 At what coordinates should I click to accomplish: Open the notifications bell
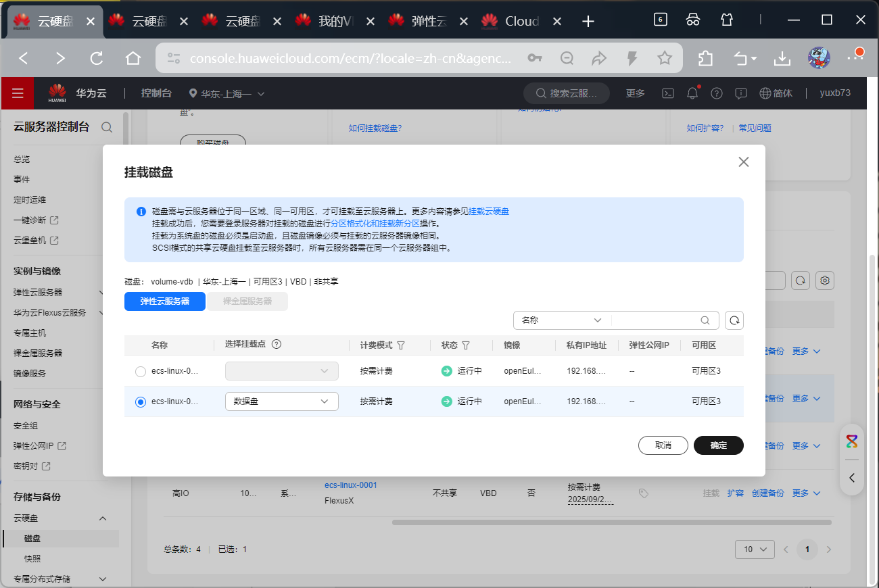point(692,93)
